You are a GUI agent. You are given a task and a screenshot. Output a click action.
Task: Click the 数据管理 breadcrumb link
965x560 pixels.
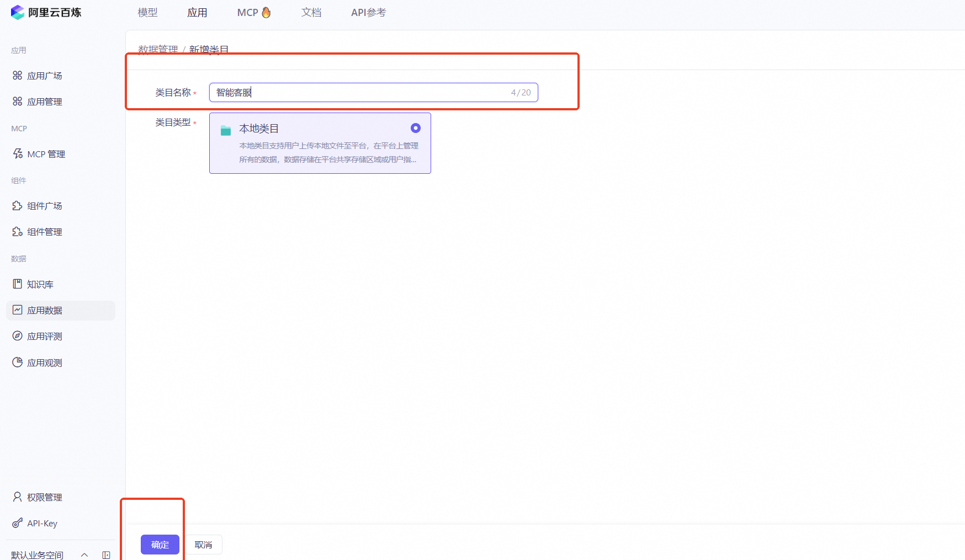158,49
